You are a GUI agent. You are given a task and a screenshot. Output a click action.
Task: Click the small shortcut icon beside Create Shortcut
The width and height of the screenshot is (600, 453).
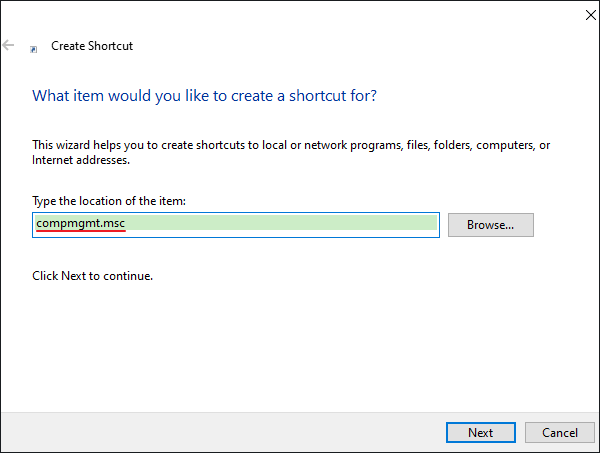point(34,49)
